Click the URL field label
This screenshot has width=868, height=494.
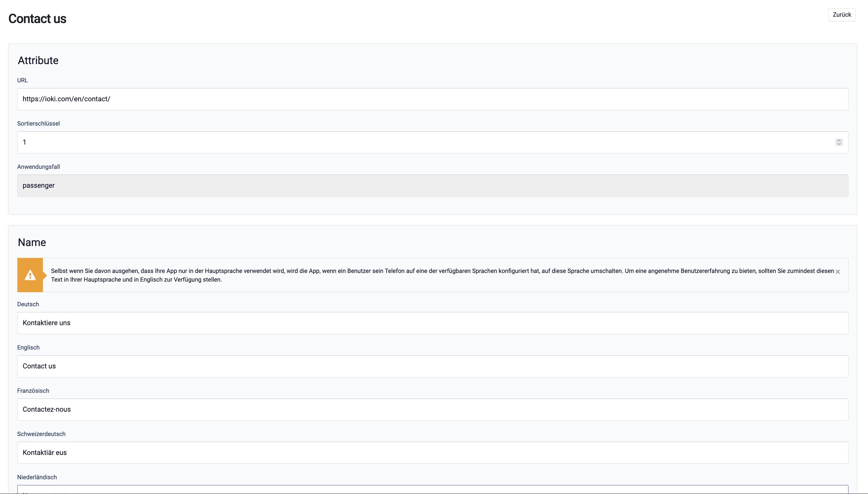click(22, 80)
